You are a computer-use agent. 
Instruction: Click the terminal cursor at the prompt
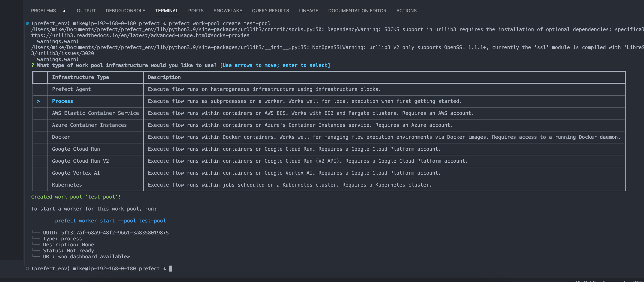[170, 269]
